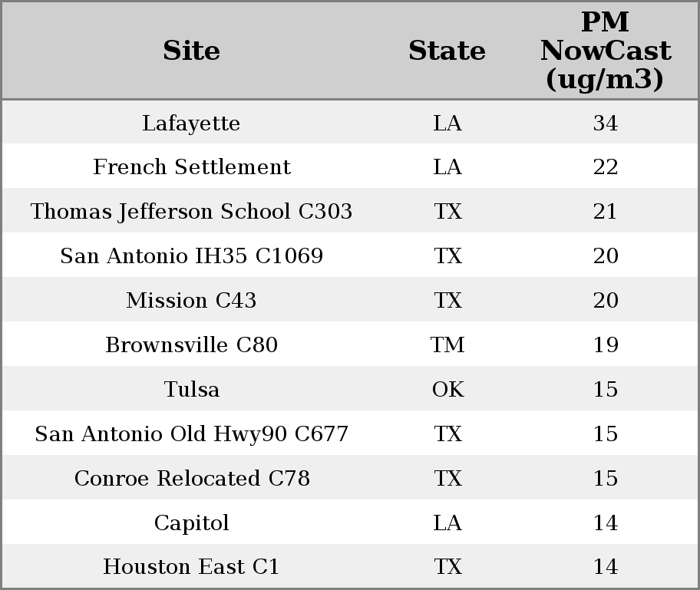
Task: Click the State column header
Action: [447, 51]
